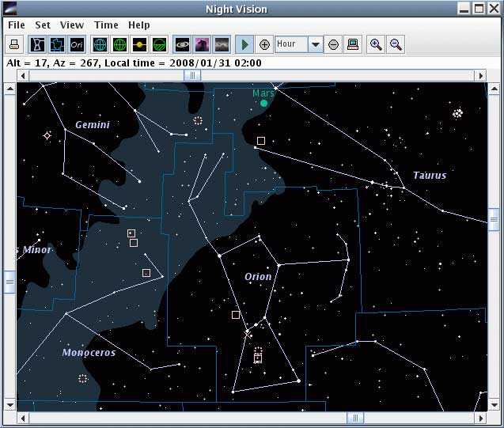The image size is (504, 428).
Task: Toggle the Milky Way display icon
Action: point(222,44)
